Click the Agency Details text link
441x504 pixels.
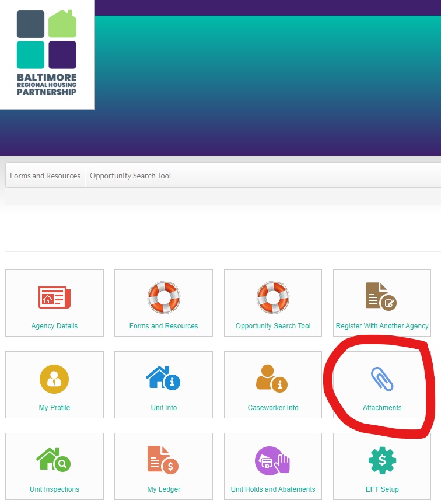coord(54,326)
